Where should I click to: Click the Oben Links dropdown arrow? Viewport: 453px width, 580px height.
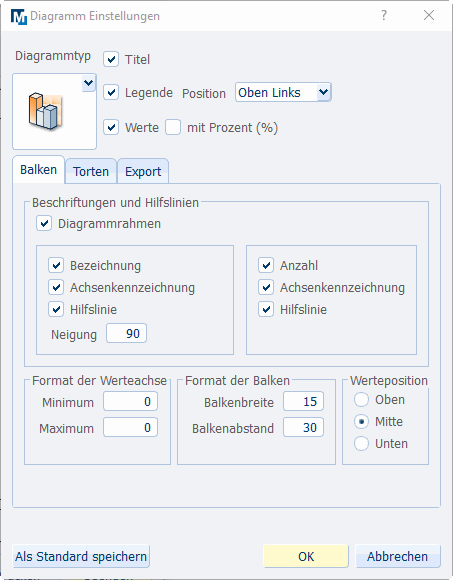pos(324,92)
